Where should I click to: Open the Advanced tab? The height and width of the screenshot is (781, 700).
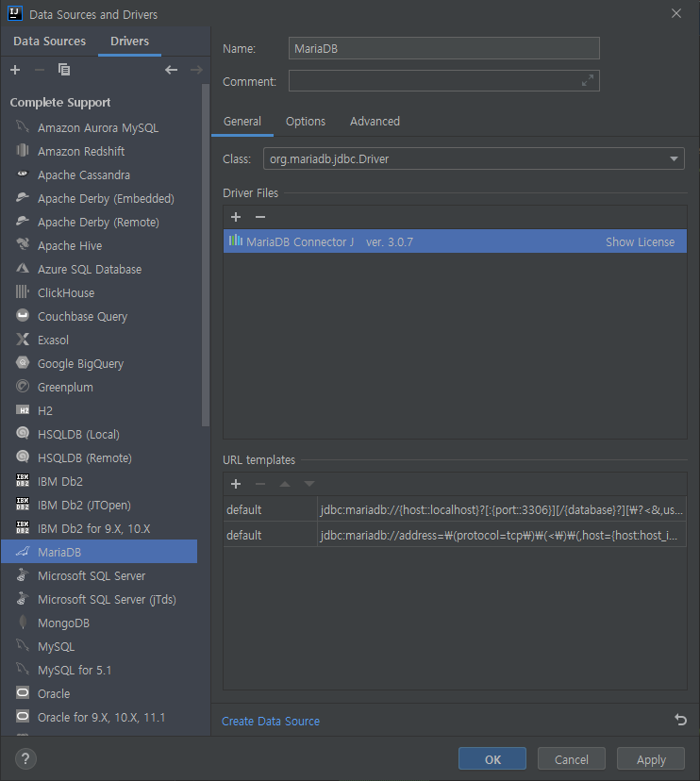(x=375, y=122)
